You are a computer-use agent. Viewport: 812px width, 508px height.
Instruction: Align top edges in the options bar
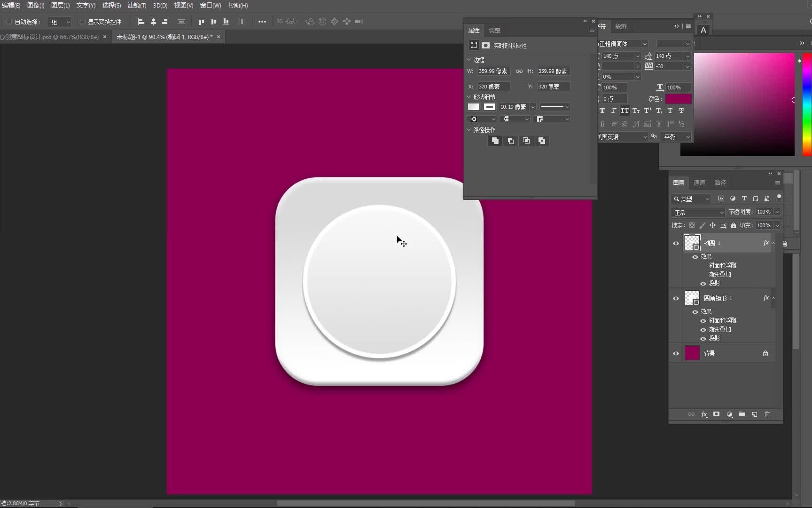point(202,22)
